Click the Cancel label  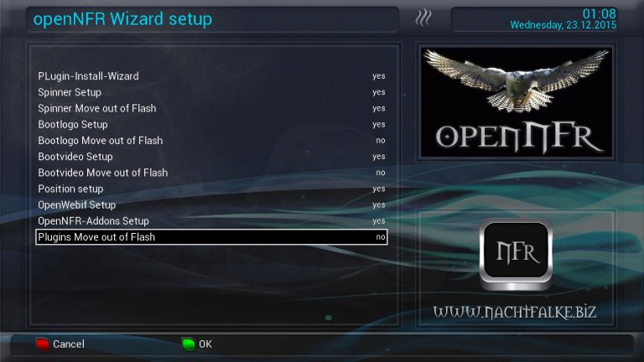click(69, 344)
